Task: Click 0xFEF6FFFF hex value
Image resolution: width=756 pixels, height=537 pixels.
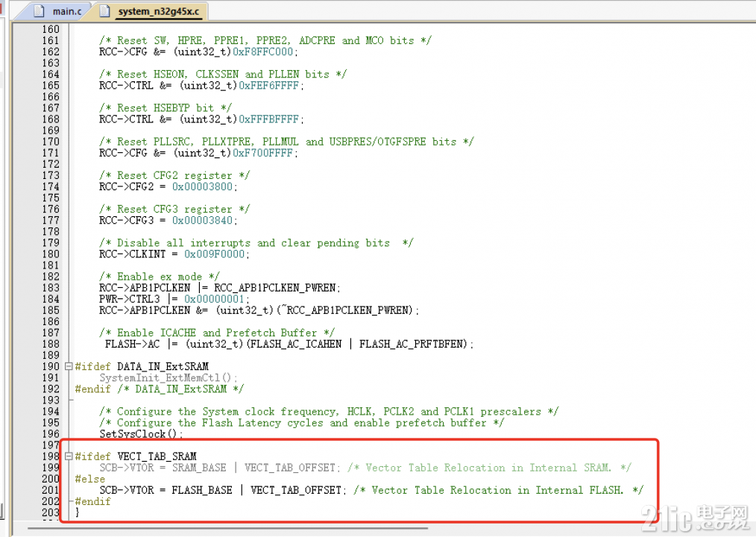Action: tap(268, 86)
